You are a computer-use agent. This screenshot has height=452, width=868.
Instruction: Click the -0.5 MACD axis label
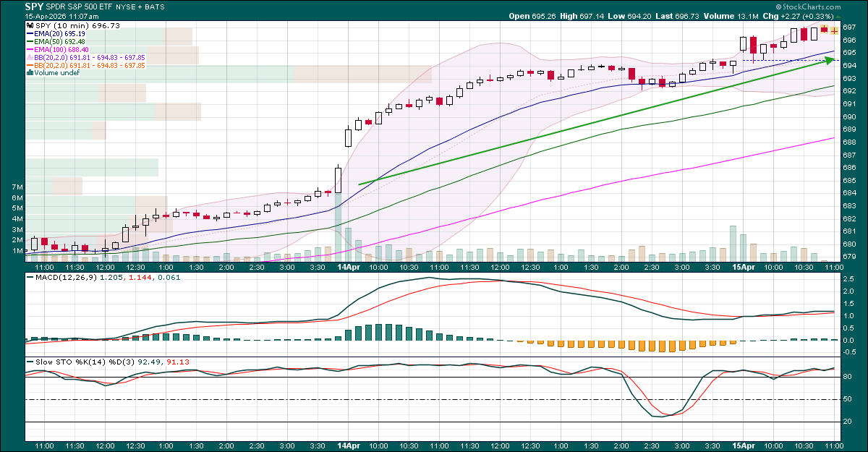850,353
